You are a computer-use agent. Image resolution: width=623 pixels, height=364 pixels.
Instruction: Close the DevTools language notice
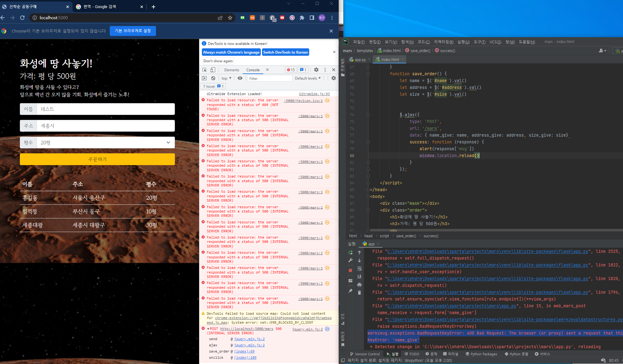[334, 52]
